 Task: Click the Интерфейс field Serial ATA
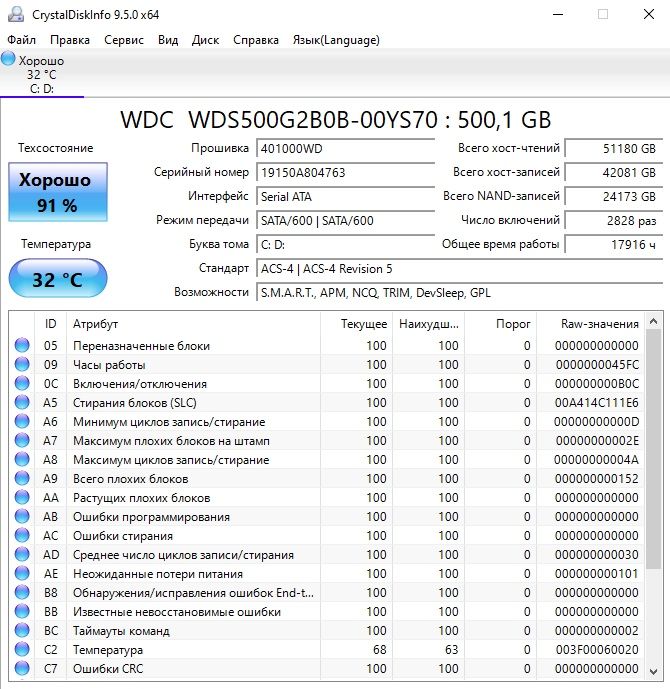345,196
